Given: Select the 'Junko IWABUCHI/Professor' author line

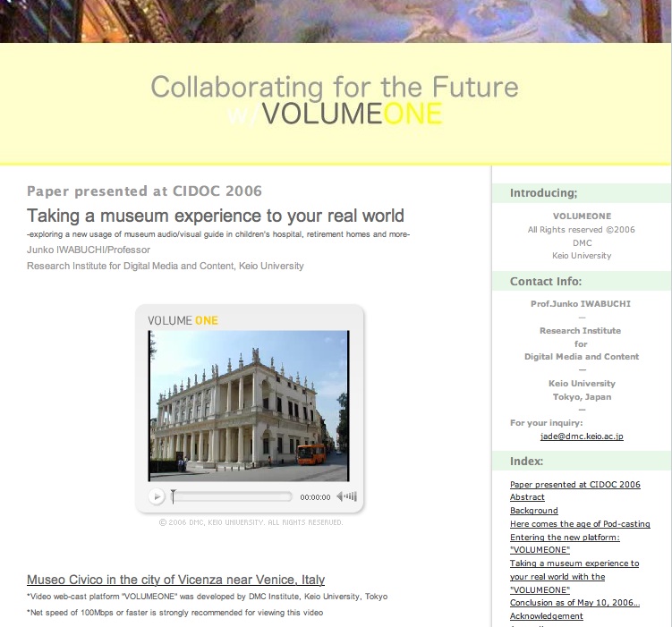Looking at the screenshot, I should point(89,250).
